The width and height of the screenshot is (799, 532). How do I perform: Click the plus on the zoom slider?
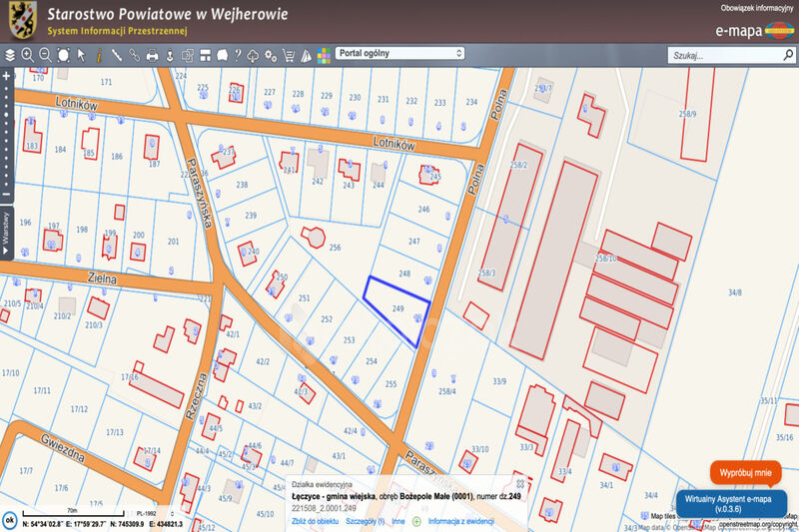click(6, 76)
